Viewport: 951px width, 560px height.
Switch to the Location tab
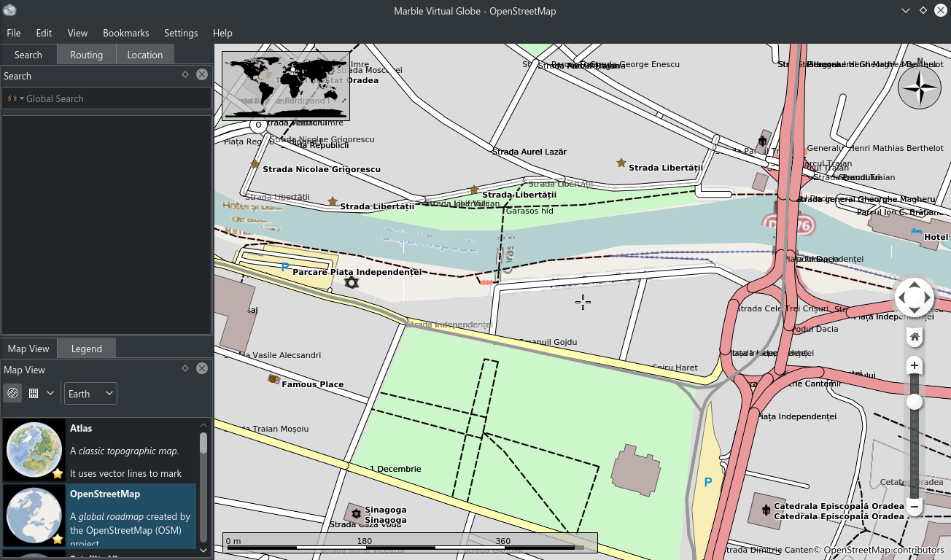145,55
